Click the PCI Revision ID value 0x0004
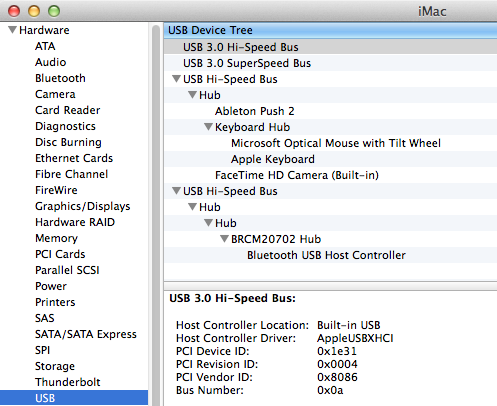Screen dimensions: 497x406 337,364
